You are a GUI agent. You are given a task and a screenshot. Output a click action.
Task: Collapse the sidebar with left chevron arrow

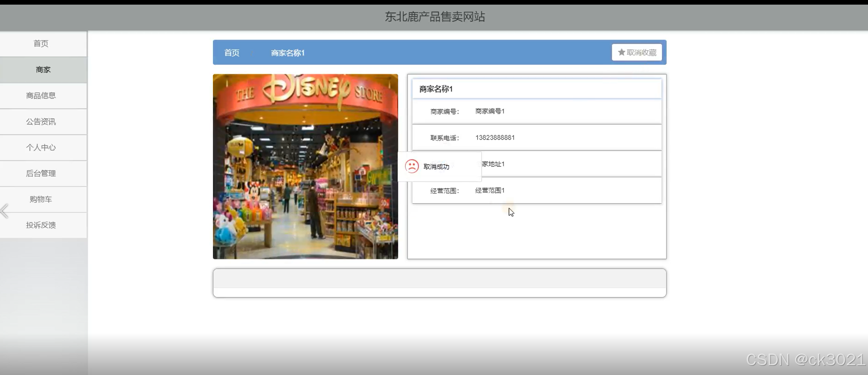(x=5, y=211)
